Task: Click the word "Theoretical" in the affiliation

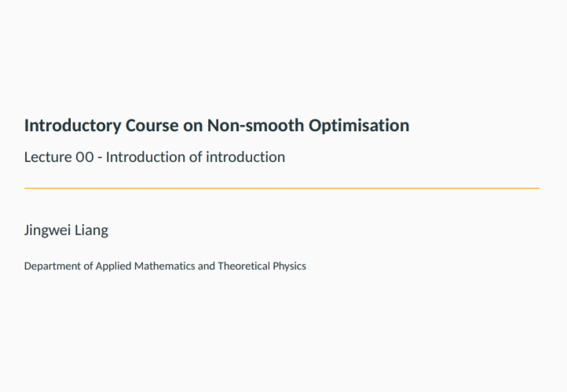Action: (x=243, y=266)
